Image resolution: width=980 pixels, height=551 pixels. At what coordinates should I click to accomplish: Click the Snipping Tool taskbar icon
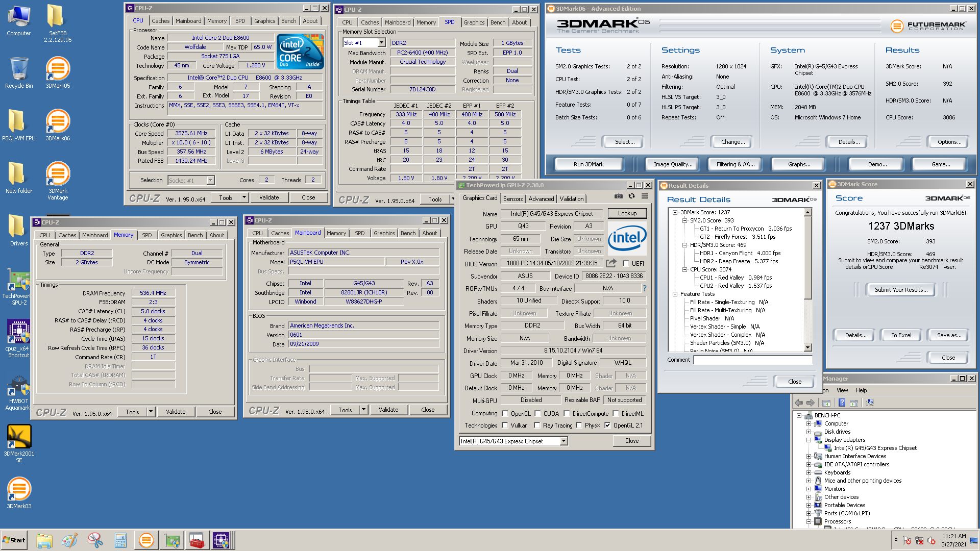(95, 540)
